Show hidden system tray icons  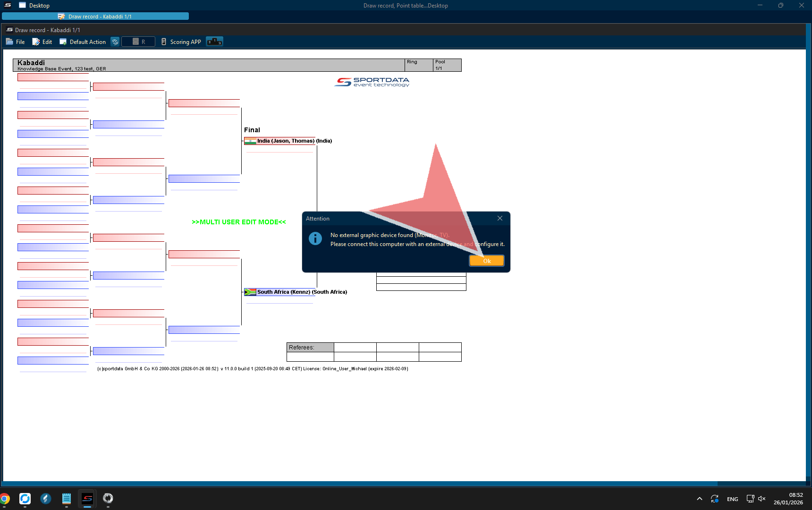coord(700,499)
